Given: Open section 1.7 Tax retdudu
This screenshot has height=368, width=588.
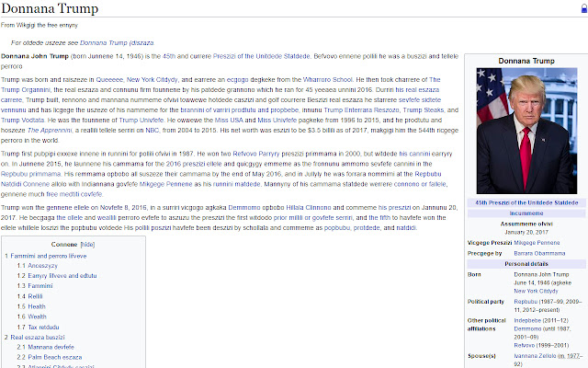Looking at the screenshot, I should click(42, 327).
